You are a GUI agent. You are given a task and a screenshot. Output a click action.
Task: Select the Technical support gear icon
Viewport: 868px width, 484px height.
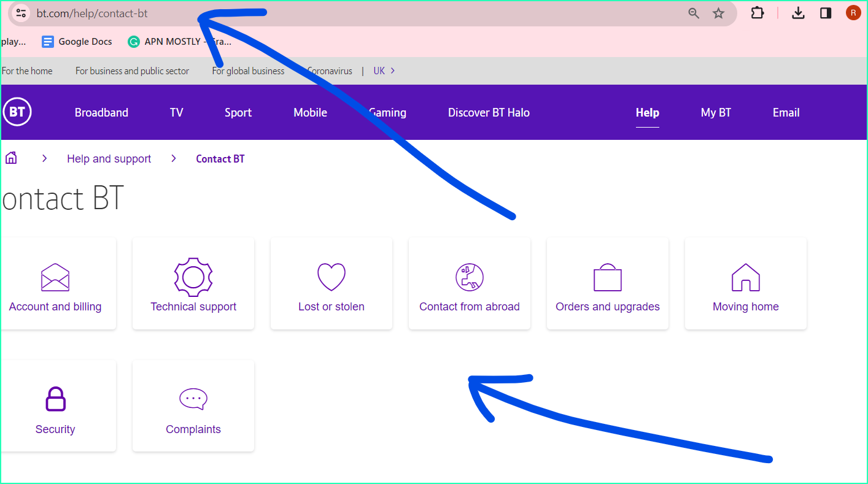click(193, 277)
